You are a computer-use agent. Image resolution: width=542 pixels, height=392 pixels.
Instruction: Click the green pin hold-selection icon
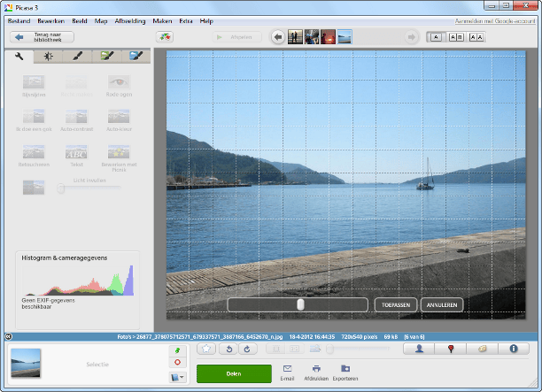coord(178,350)
